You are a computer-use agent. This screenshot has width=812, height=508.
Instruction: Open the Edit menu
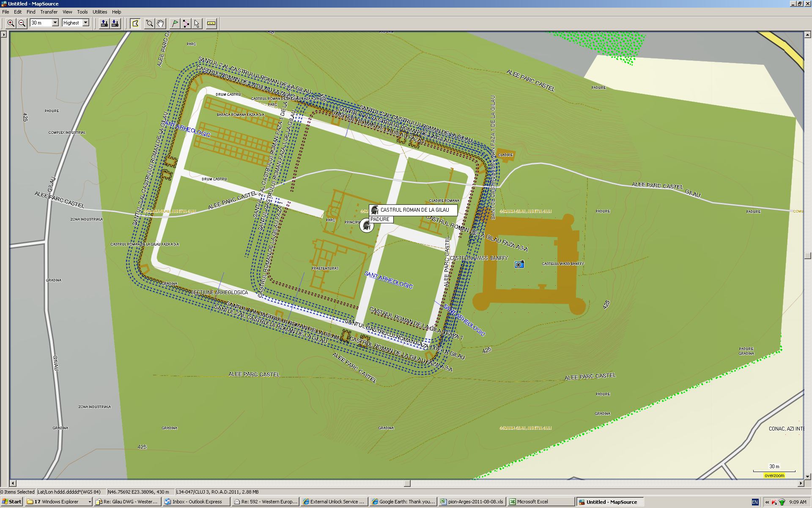coord(18,12)
